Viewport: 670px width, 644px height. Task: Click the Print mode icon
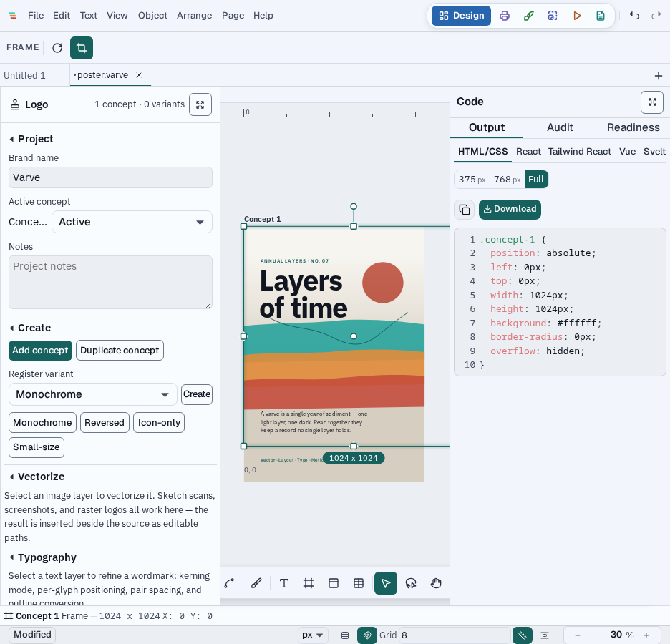pyautogui.click(x=505, y=16)
